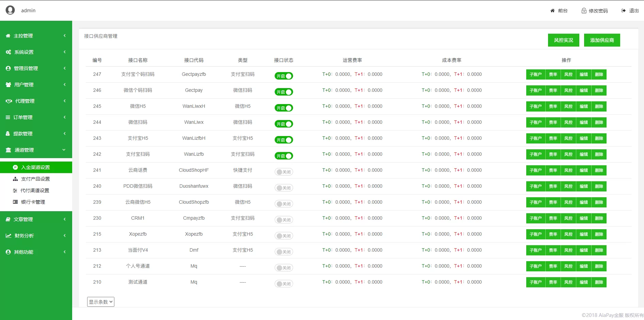The height and width of the screenshot is (320, 644).
Task: Open 风控实况 from the header
Action: [563, 40]
